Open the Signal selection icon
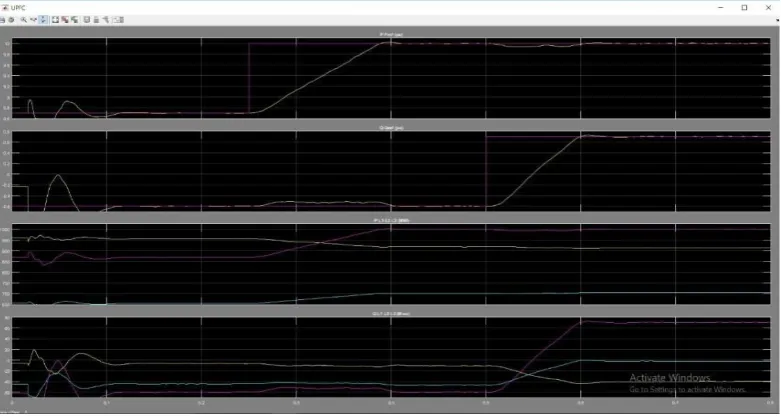781x418 pixels. (x=106, y=20)
